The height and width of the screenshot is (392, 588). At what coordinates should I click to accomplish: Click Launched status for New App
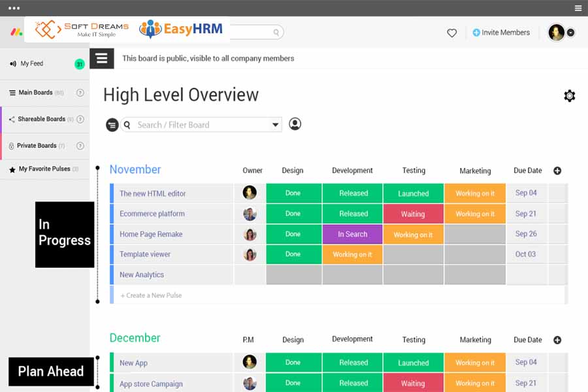coord(414,363)
